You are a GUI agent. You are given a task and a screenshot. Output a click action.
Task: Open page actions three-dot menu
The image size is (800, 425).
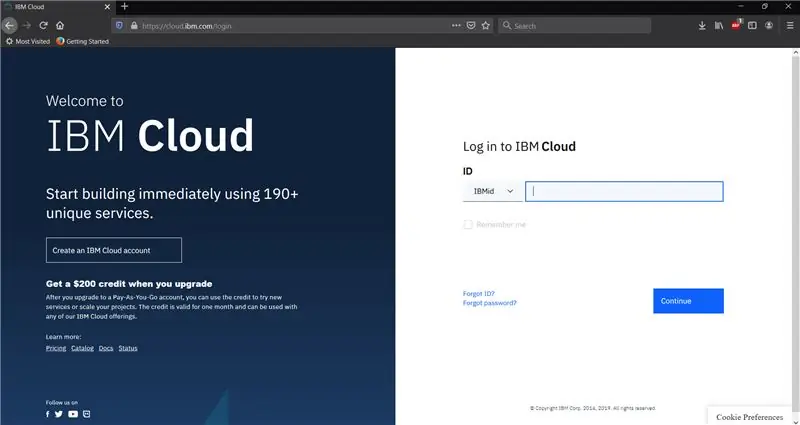point(456,26)
